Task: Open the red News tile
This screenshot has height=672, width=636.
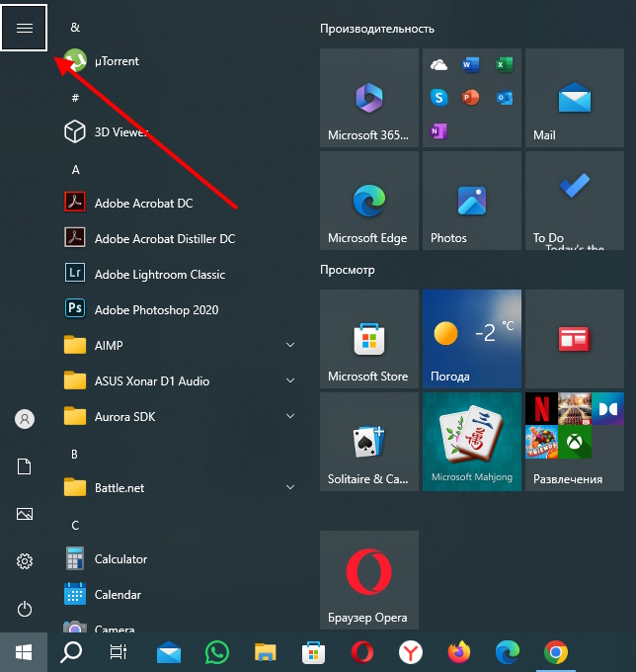Action: (x=575, y=339)
